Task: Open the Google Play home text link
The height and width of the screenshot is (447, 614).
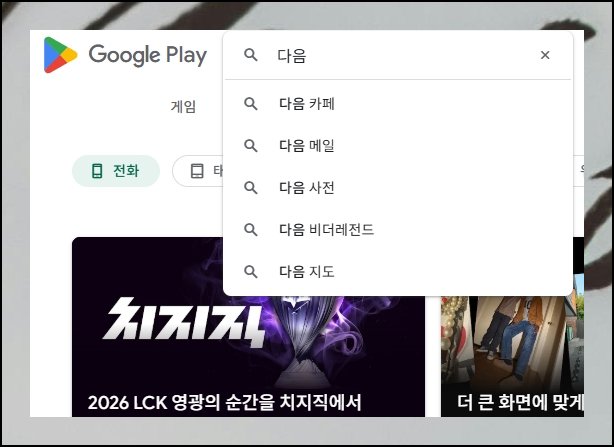Action: [148, 55]
